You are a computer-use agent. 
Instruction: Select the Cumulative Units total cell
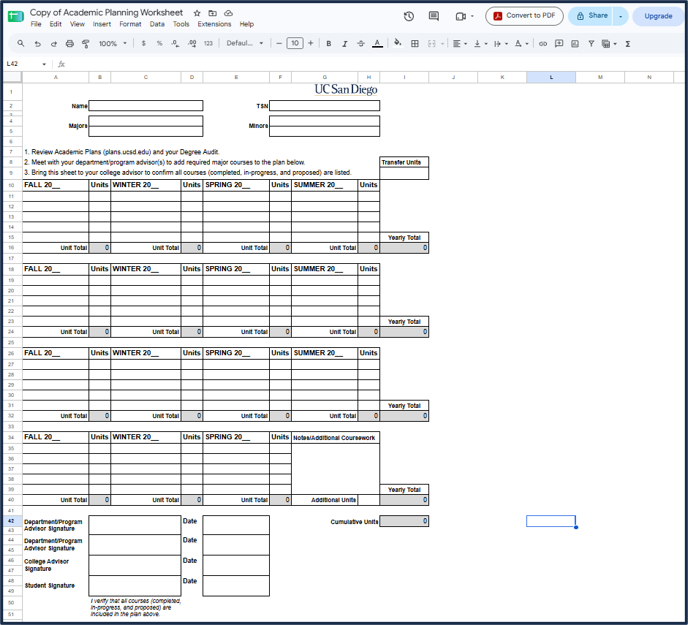[404, 521]
